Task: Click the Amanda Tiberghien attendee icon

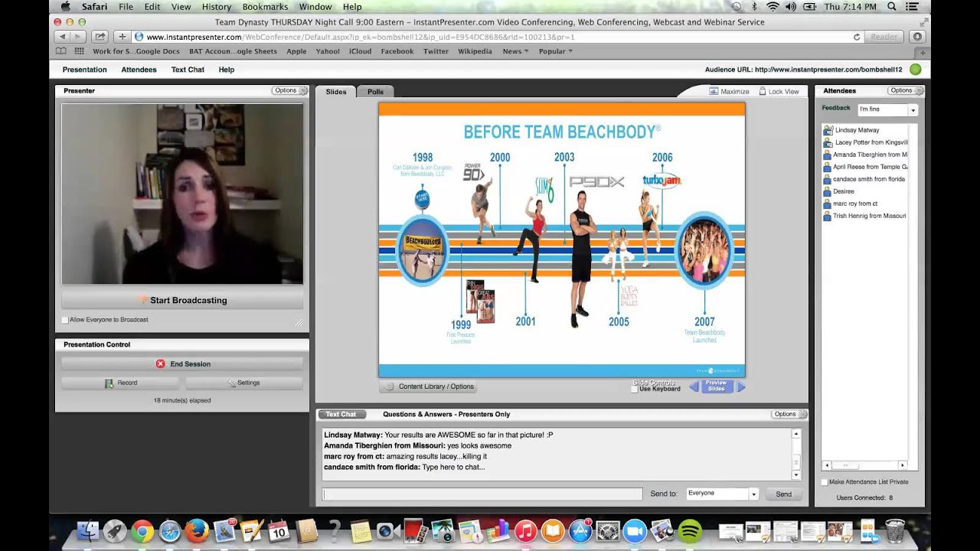Action: [827, 155]
